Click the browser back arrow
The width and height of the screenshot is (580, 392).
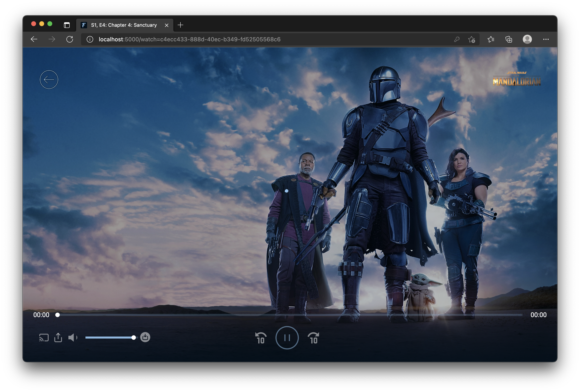click(34, 39)
